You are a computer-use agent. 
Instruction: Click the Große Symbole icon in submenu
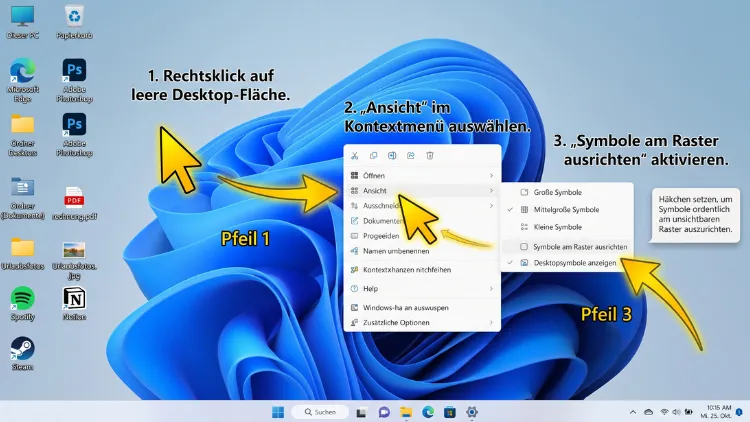(x=524, y=192)
